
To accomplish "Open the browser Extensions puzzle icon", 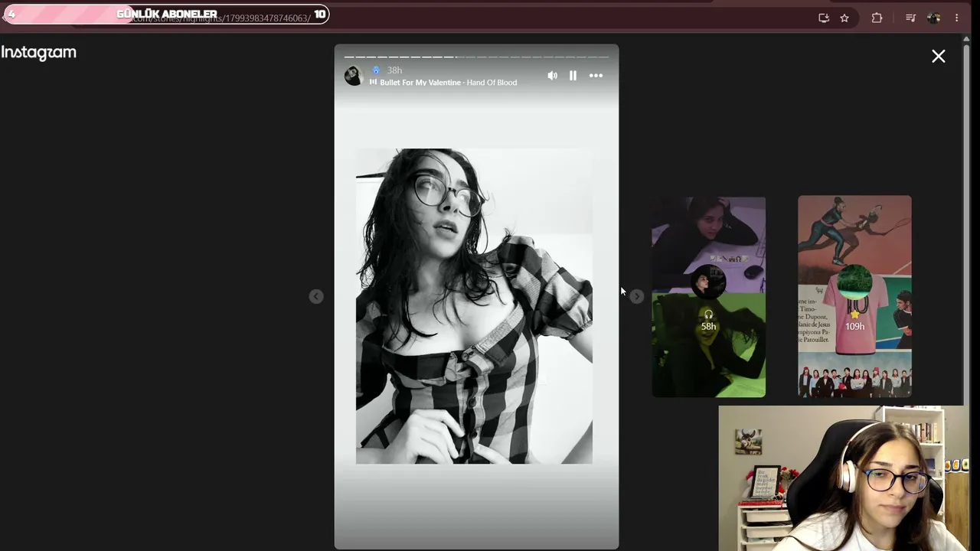I will pyautogui.click(x=877, y=18).
